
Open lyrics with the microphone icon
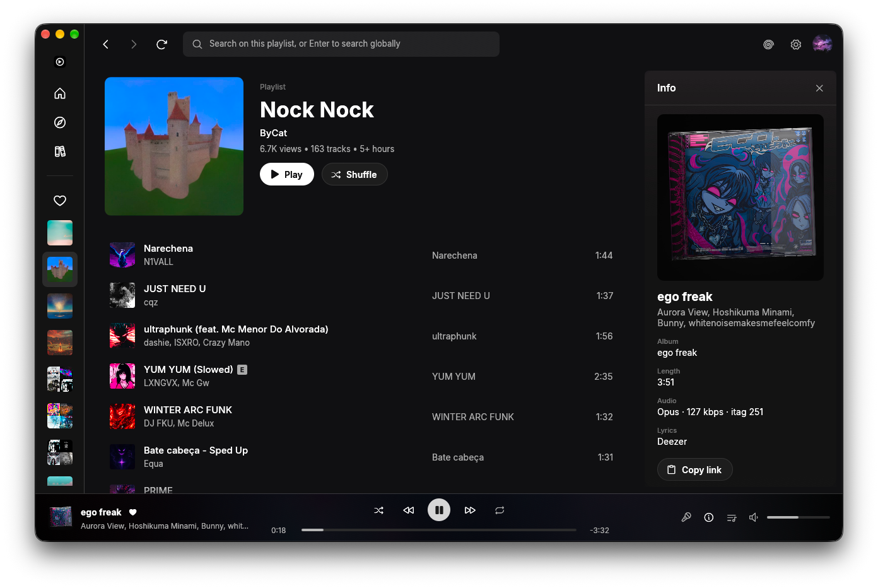[x=686, y=517]
